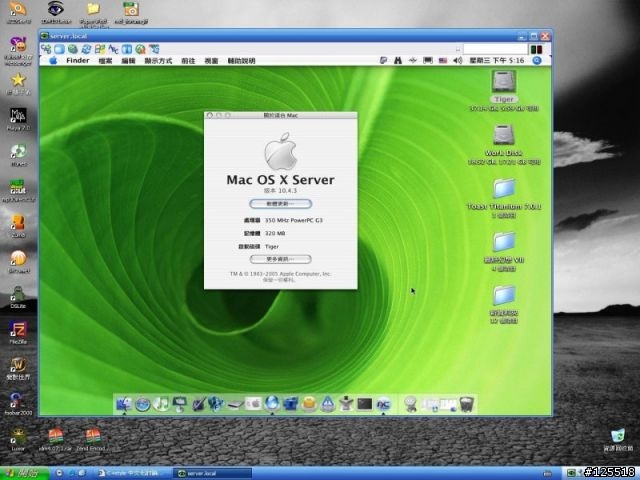This screenshot has width=640, height=480.
Task: Click the 更多資訊 button in About This Mac
Action: [x=280, y=259]
